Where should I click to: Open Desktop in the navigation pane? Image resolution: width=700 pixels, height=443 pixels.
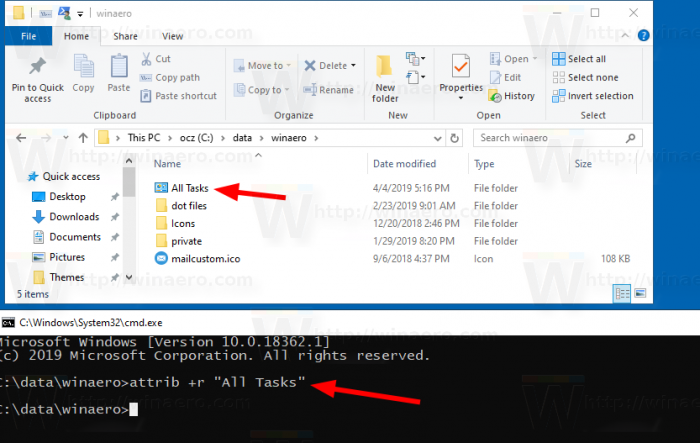[59, 196]
